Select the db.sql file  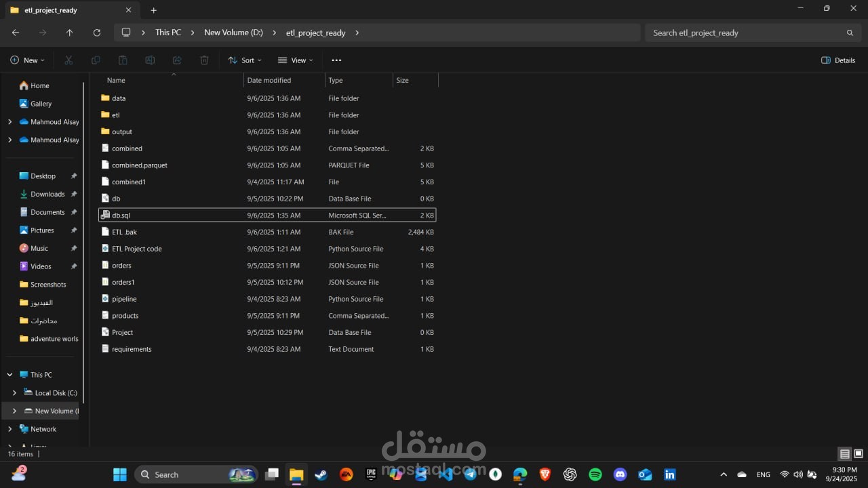268,215
